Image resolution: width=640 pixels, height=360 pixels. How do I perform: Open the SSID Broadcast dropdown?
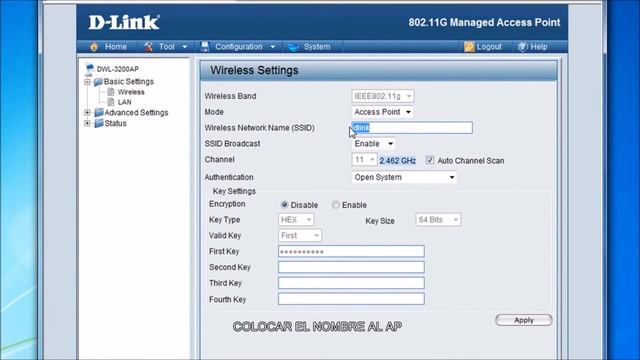(x=373, y=144)
